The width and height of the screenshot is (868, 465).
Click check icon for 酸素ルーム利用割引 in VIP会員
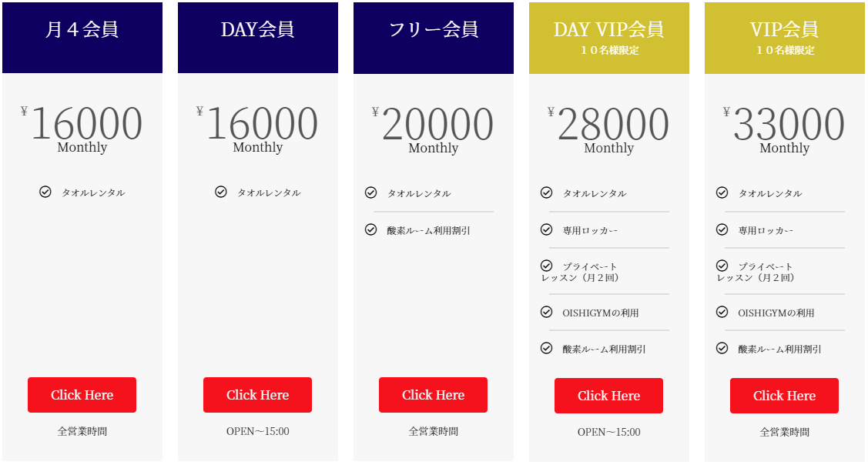coord(722,348)
